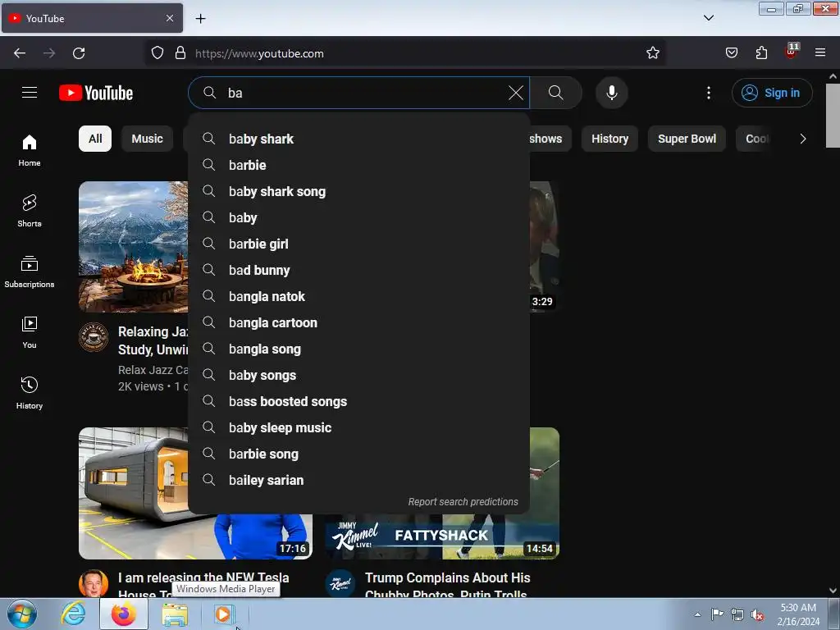Open the You section in sidebar
The width and height of the screenshot is (840, 630).
(30, 332)
